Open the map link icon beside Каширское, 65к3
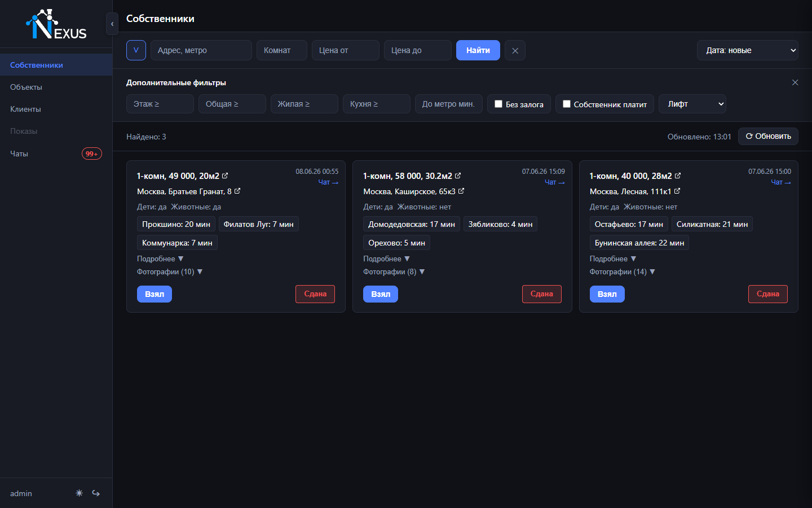This screenshot has height=508, width=812. [x=461, y=191]
